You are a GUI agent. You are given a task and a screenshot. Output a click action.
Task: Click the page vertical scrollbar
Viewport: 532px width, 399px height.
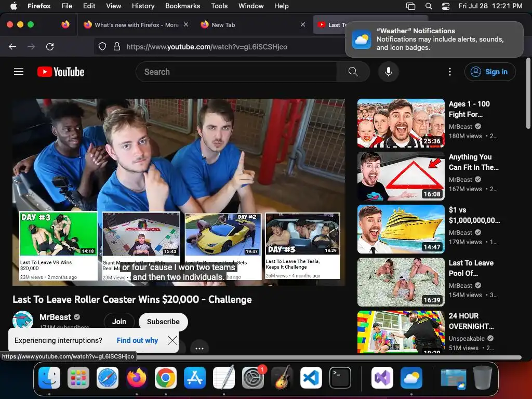tap(528, 94)
